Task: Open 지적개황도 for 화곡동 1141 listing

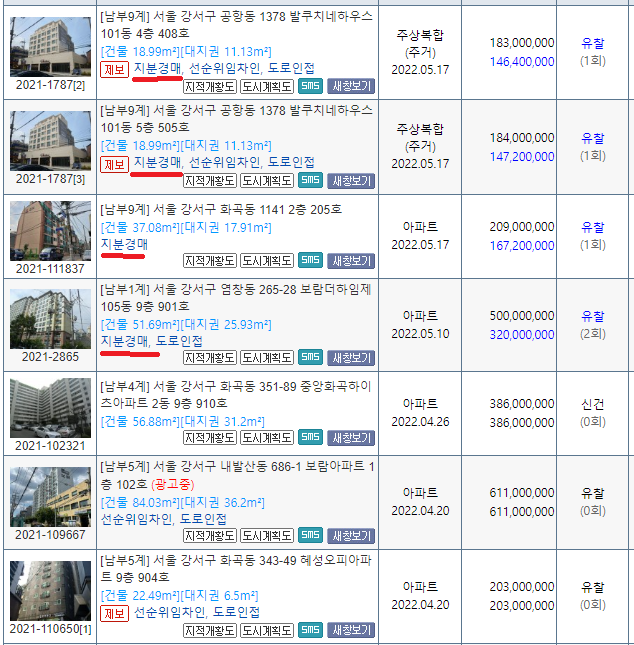Action: pos(210,261)
